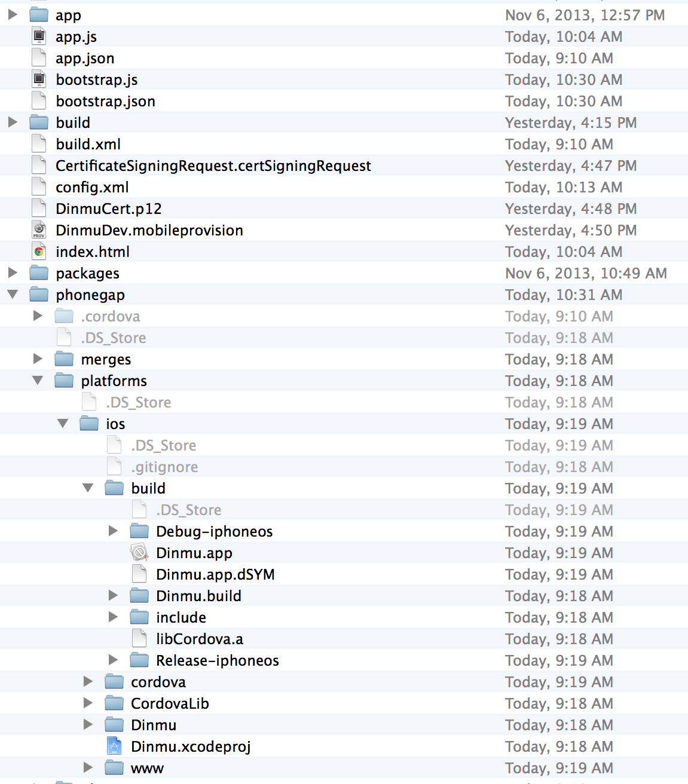Click the folder icon for app

(39, 14)
